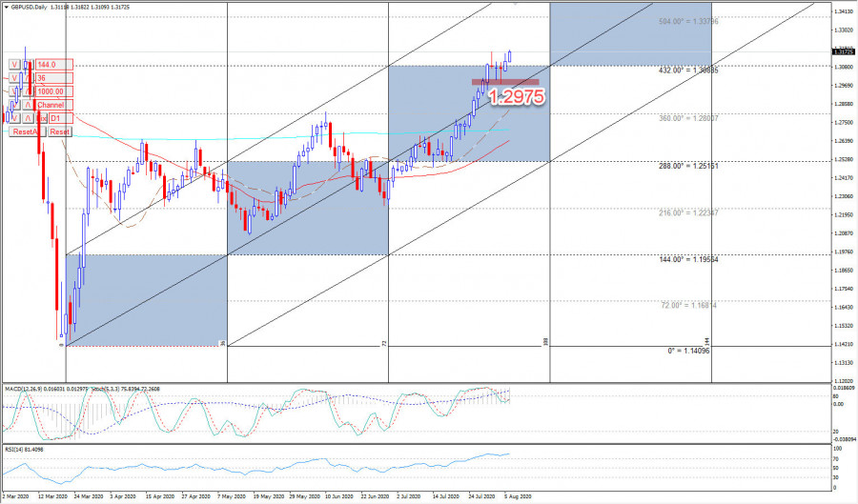858x504 pixels.
Task: Toggle the Fix button
Action: click(42, 118)
